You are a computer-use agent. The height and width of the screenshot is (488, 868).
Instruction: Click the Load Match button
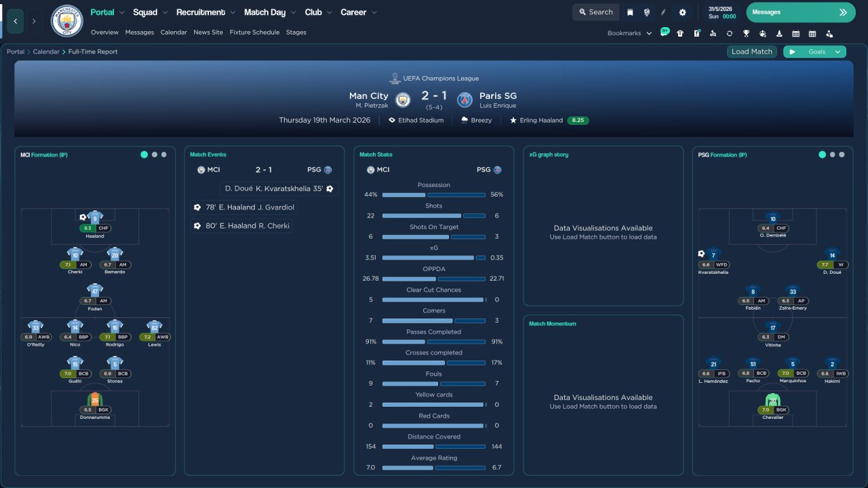coord(752,52)
